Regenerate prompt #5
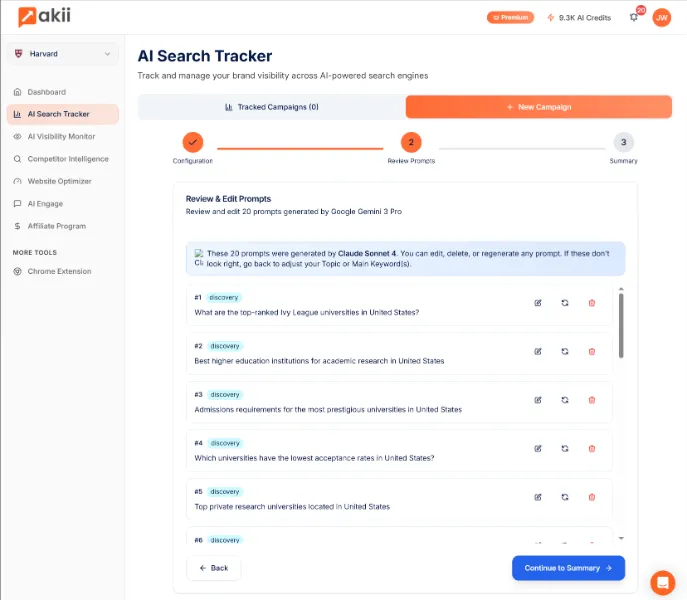Image resolution: width=687 pixels, height=600 pixels. coord(565,497)
